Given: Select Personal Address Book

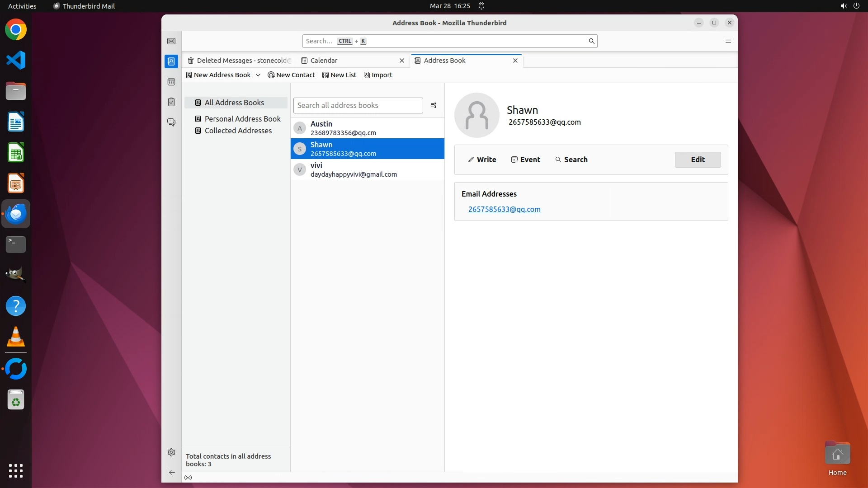Looking at the screenshot, I should pos(242,119).
